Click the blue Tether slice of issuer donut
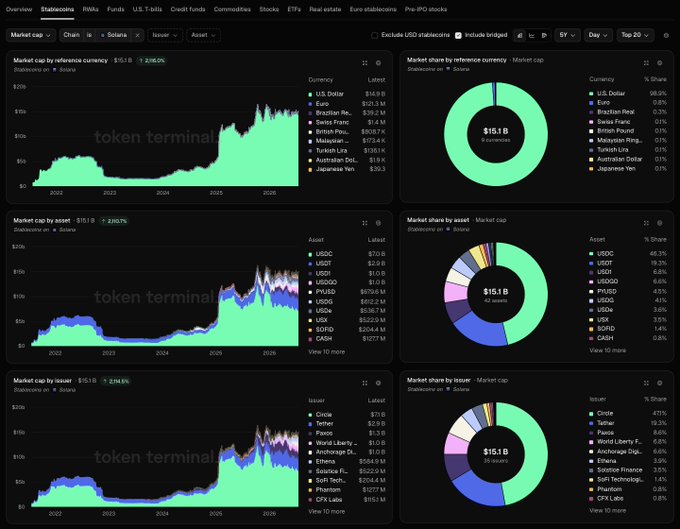Image resolution: width=680 pixels, height=529 pixels. (x=477, y=489)
